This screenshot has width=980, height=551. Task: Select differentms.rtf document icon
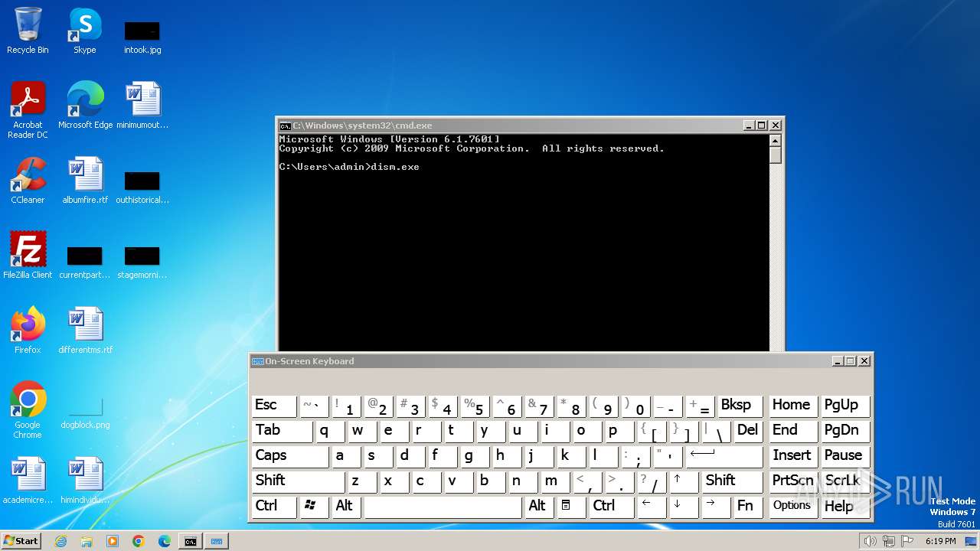(x=85, y=330)
